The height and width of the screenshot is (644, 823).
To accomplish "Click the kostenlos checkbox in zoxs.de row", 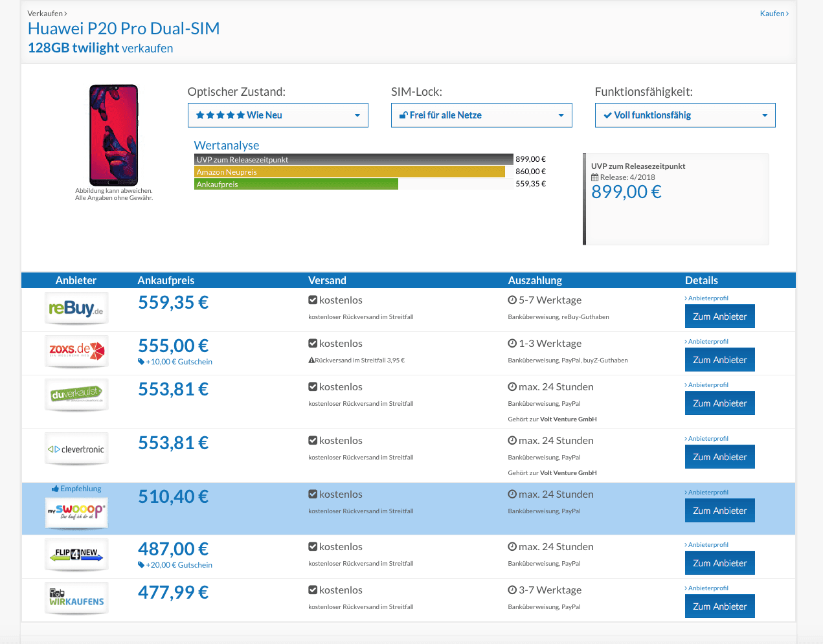I will click(313, 344).
